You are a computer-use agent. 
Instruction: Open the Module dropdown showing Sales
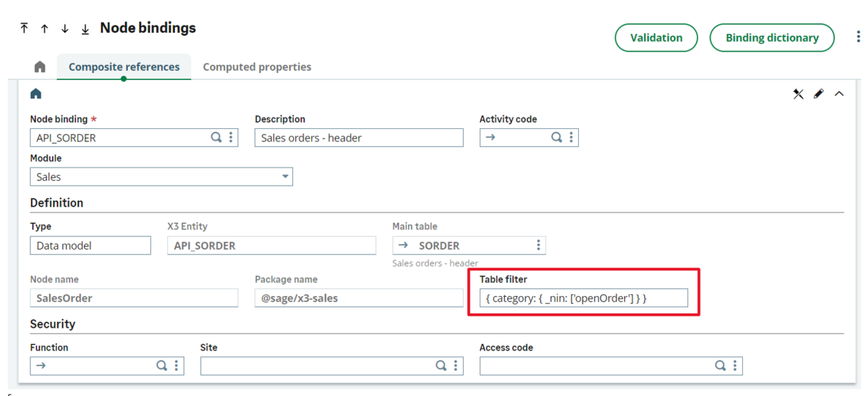pyautogui.click(x=161, y=177)
